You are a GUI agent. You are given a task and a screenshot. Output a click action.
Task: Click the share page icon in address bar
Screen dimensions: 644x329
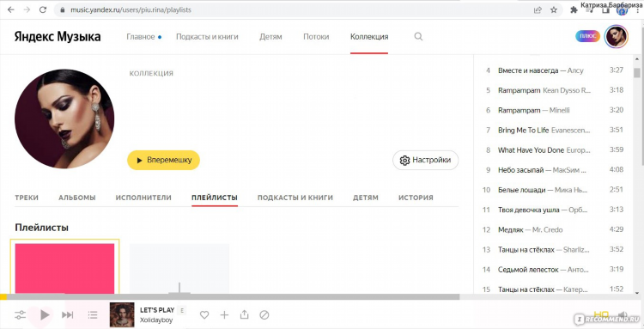[538, 9]
